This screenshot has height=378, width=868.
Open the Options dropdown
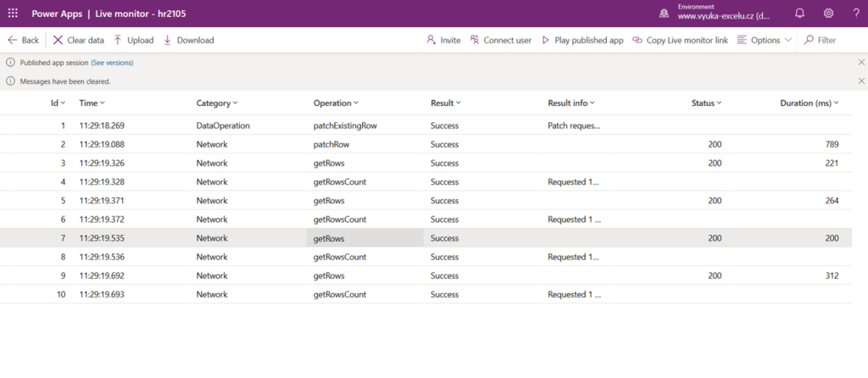click(765, 41)
